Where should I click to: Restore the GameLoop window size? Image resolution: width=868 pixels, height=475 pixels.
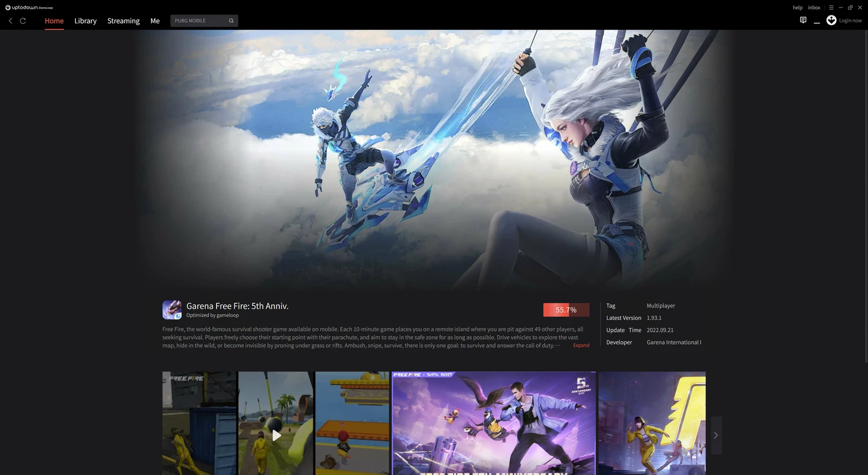(850, 8)
